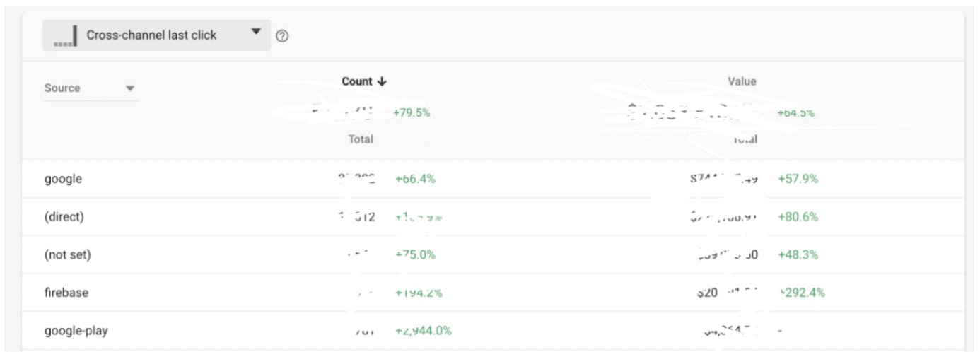Sort table by Value column
The width and height of the screenshot is (980, 352).
tap(742, 82)
